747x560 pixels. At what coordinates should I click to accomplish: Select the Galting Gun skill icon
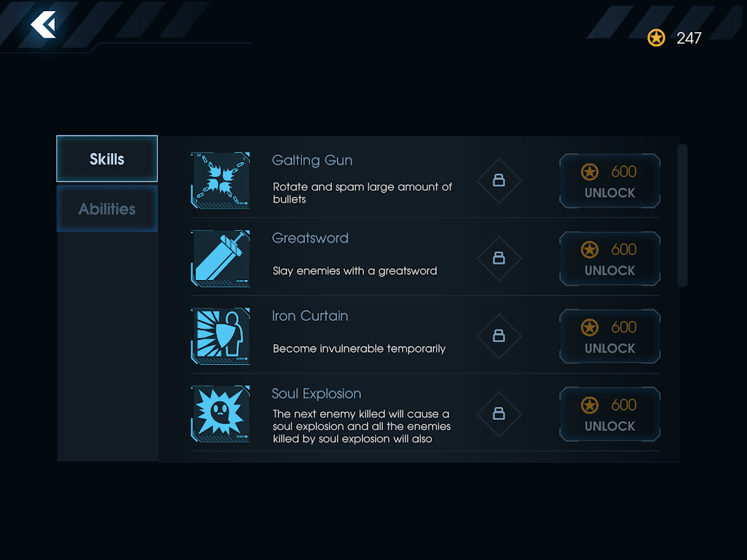coord(220,181)
